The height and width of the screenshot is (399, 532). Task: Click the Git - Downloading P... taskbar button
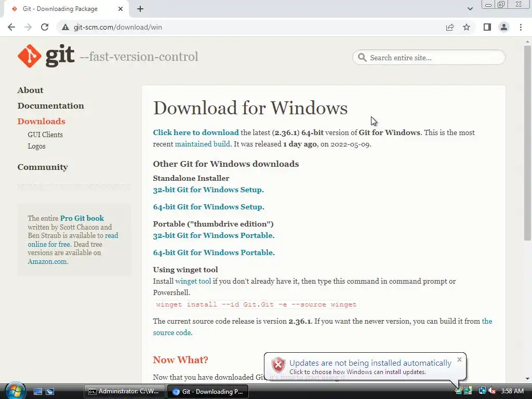208,392
